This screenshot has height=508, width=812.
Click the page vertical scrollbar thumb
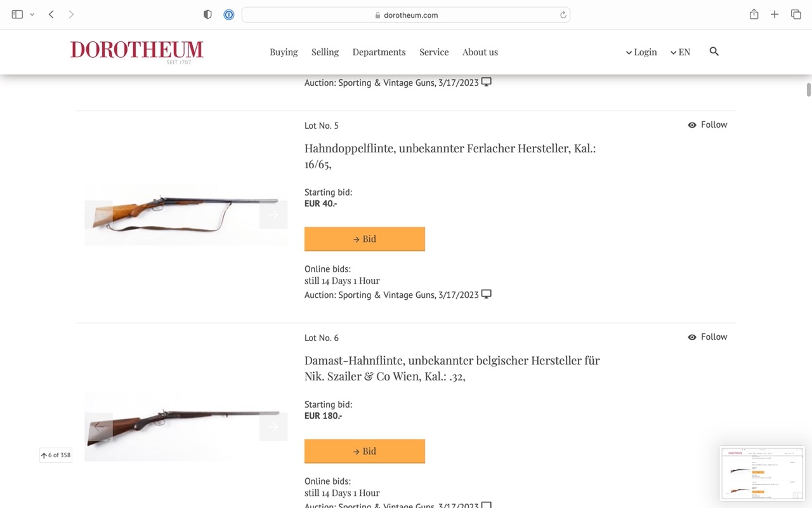pos(809,90)
